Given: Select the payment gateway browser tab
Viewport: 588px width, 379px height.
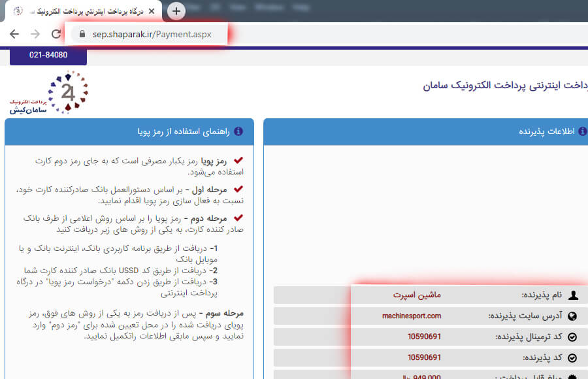Looking at the screenshot, I should (x=83, y=11).
